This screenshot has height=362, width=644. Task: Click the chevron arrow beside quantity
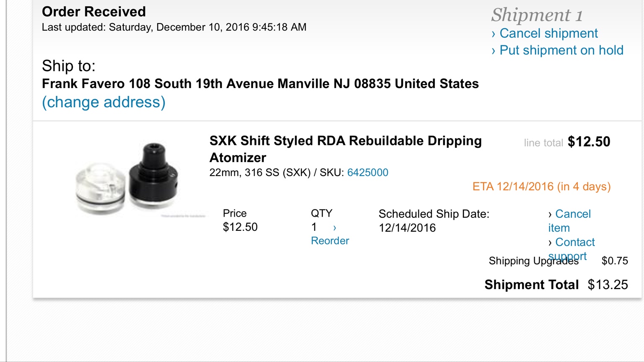pyautogui.click(x=335, y=228)
